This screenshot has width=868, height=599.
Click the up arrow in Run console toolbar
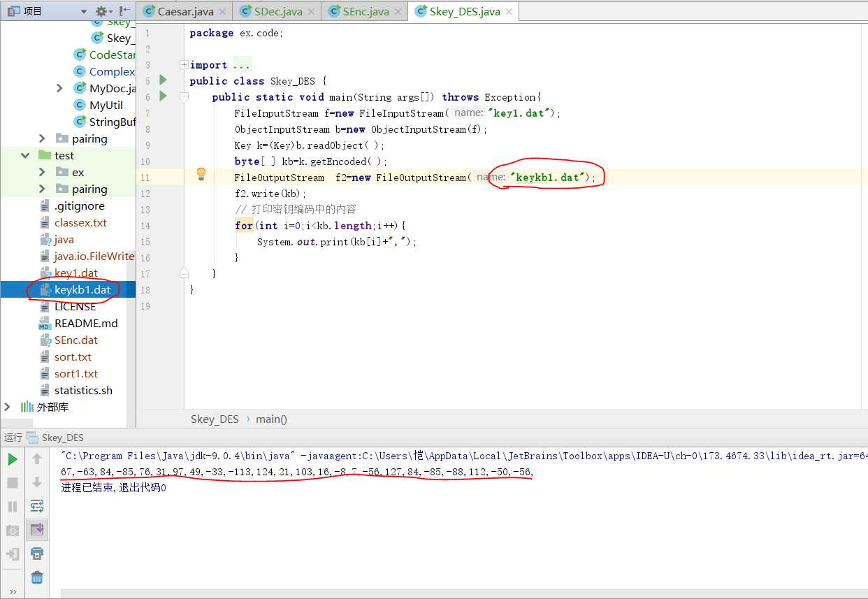click(37, 459)
